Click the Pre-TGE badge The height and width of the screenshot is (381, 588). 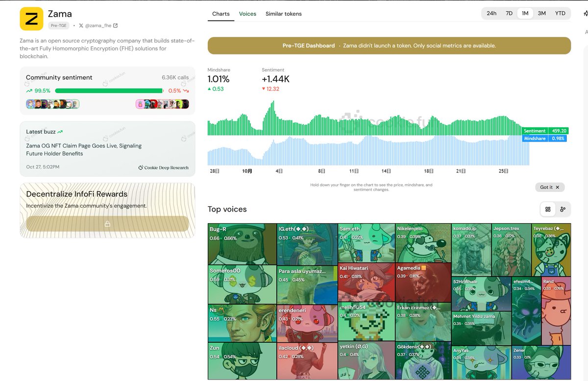[59, 25]
